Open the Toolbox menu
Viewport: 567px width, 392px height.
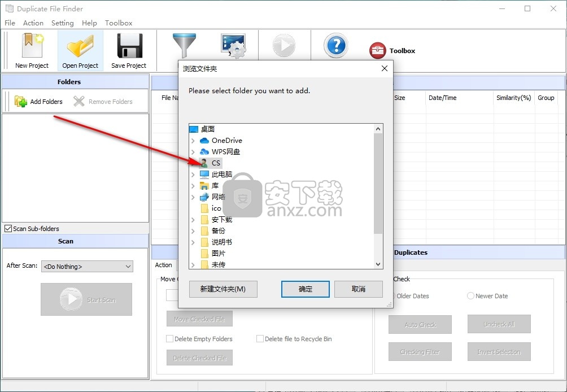(x=119, y=23)
